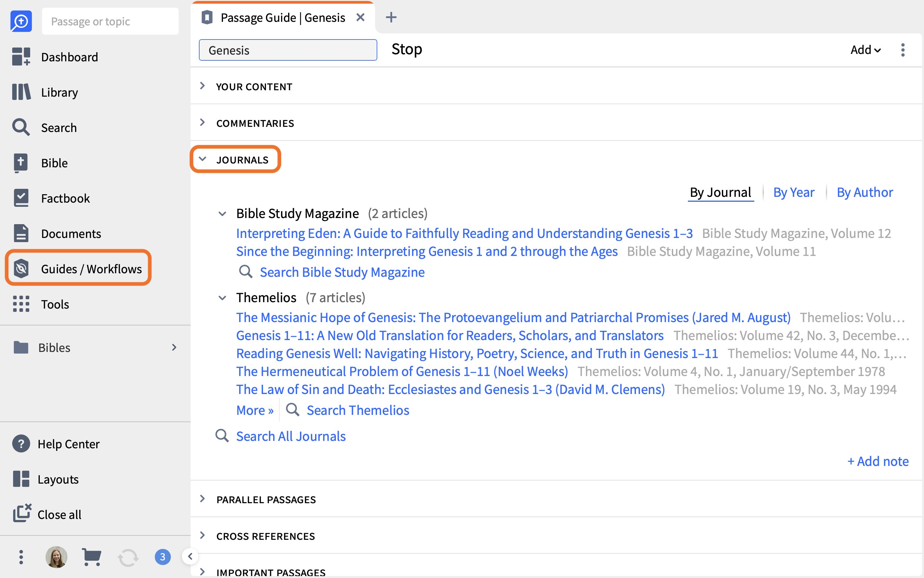The height and width of the screenshot is (578, 924).
Task: Collapse the Journals section
Action: (202, 159)
